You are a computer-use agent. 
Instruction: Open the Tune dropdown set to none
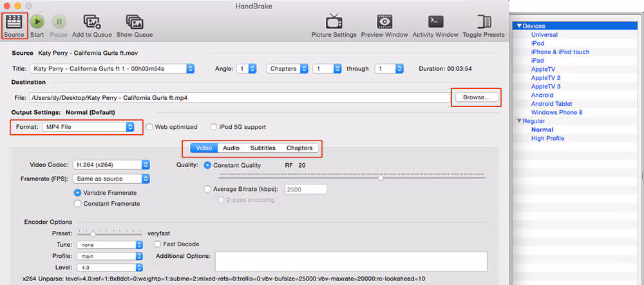pos(111,244)
